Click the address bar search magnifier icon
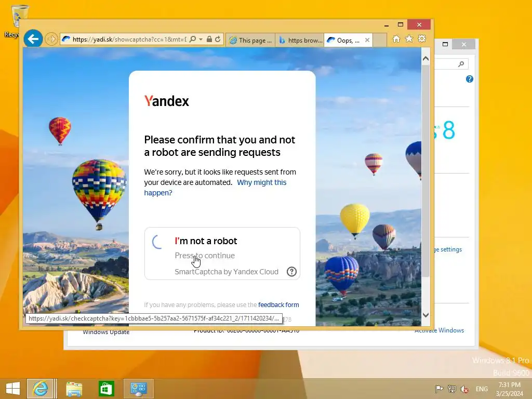Viewport: 532px width, 399px height. pos(192,39)
